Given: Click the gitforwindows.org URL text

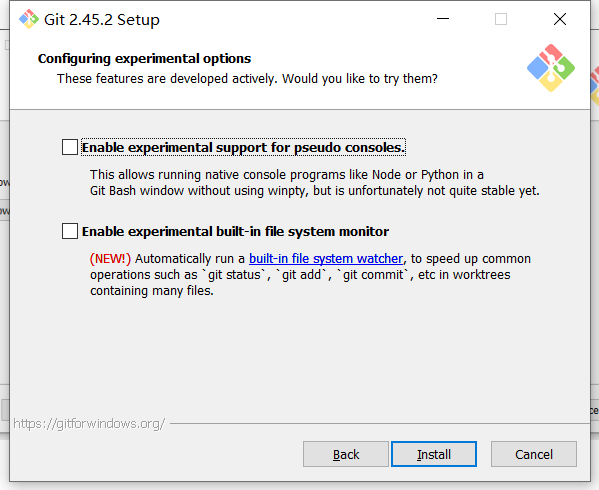Looking at the screenshot, I should (89, 424).
